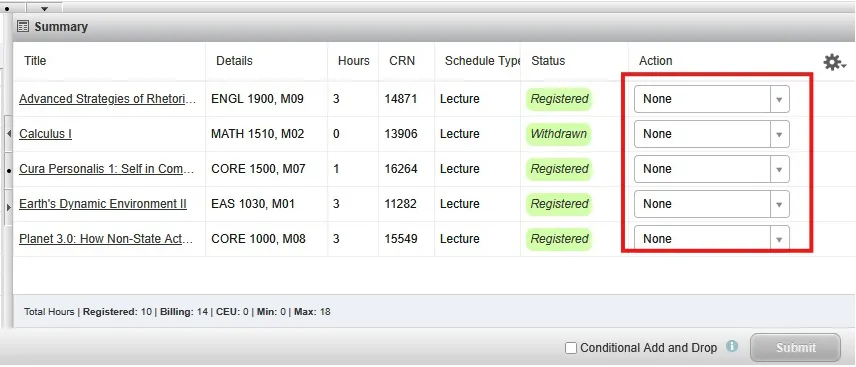
Task: Open the gear settings menu in Summary
Action: [x=834, y=62]
